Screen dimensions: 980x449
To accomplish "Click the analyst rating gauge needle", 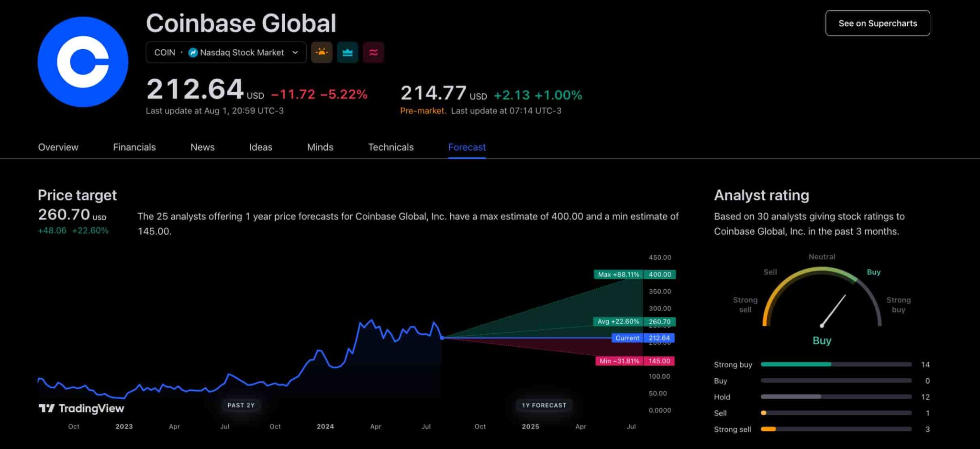I will tap(834, 310).
